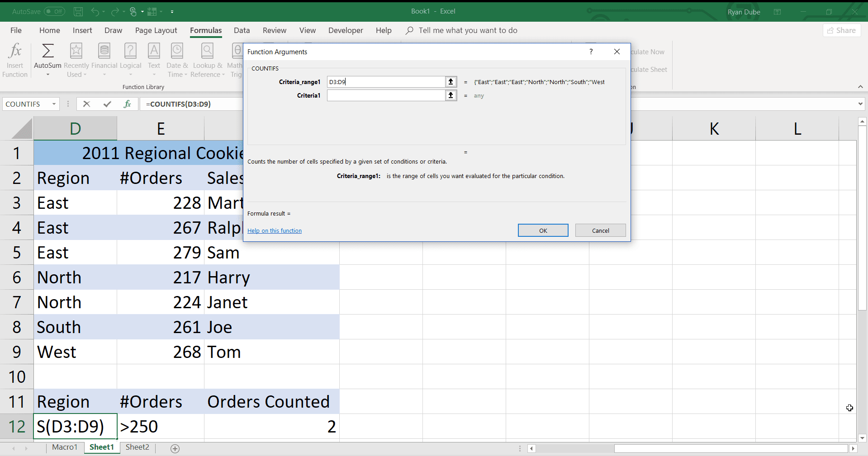Select the cell containing Harry
The image size is (868, 456).
coord(271,277)
